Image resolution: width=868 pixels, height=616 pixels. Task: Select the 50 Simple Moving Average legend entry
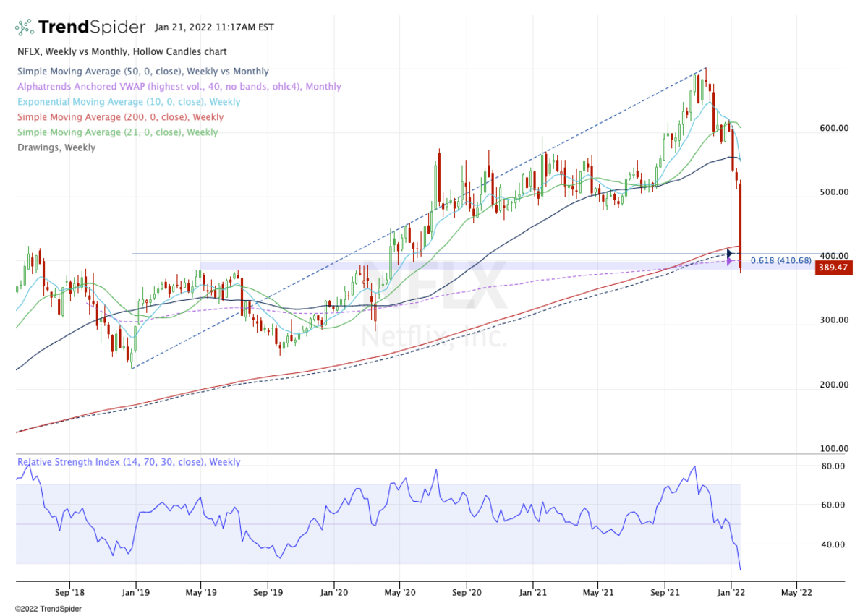(142, 72)
